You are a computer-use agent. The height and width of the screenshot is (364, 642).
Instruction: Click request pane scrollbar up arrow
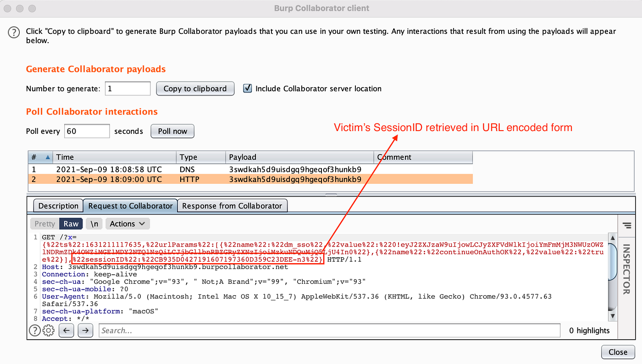[613, 237]
